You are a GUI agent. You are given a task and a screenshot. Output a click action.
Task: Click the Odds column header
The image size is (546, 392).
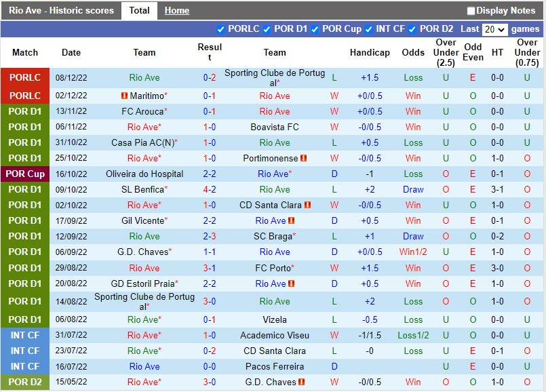pyautogui.click(x=413, y=53)
